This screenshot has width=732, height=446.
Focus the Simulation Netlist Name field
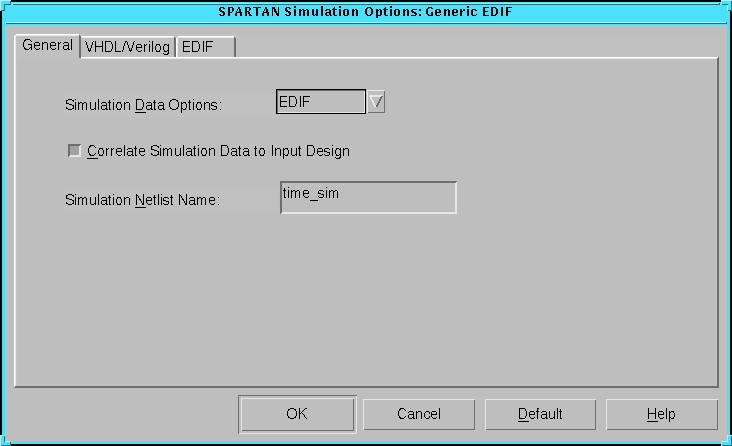(x=368, y=198)
